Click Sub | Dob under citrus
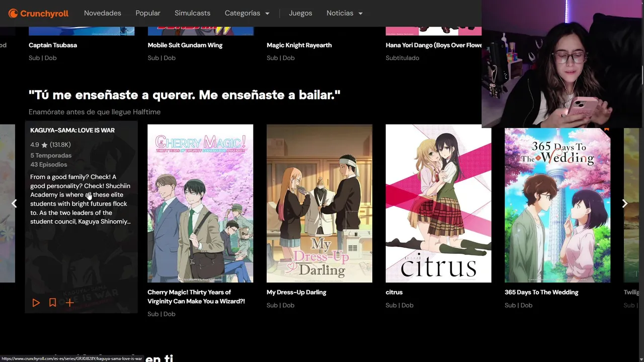The image size is (644, 362). point(399,305)
